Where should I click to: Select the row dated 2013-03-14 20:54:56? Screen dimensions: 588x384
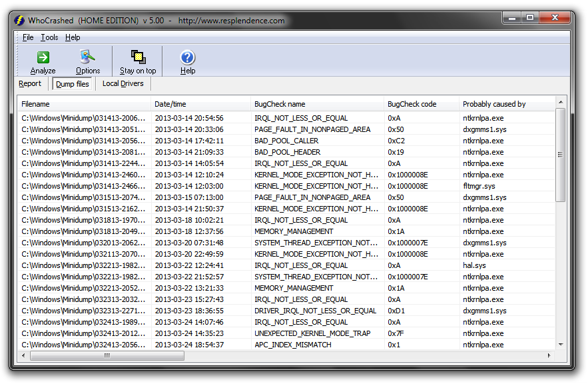286,118
